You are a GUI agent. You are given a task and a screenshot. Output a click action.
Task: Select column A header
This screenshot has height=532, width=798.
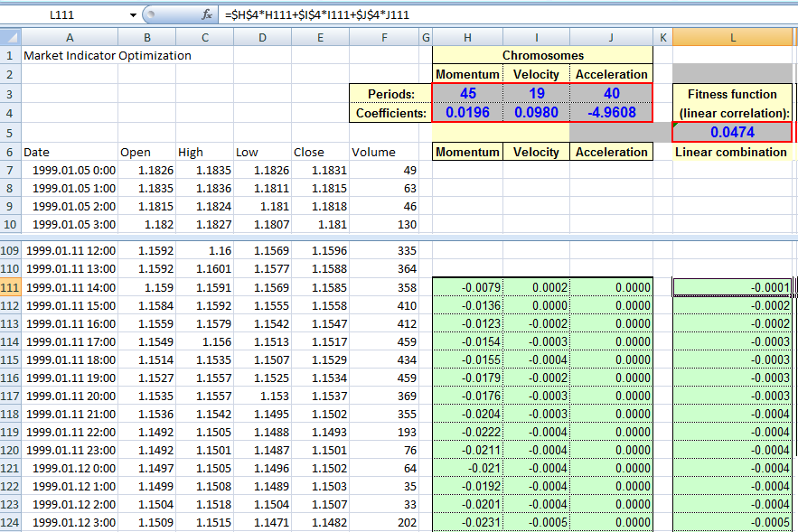[x=70, y=37]
